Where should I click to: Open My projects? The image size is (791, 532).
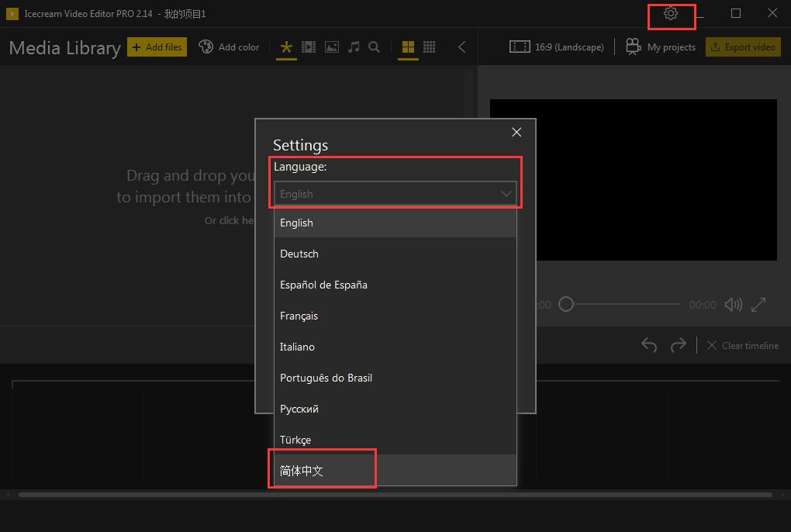(x=661, y=47)
